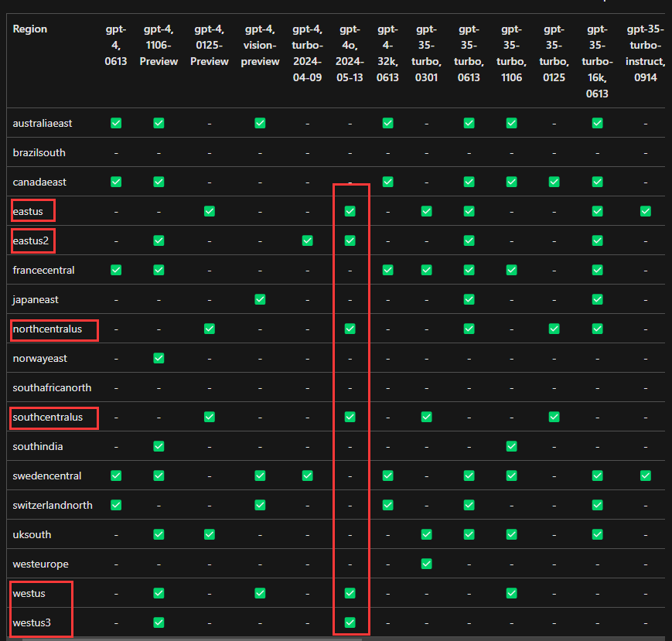Select the brazilsouth region name

(39, 152)
